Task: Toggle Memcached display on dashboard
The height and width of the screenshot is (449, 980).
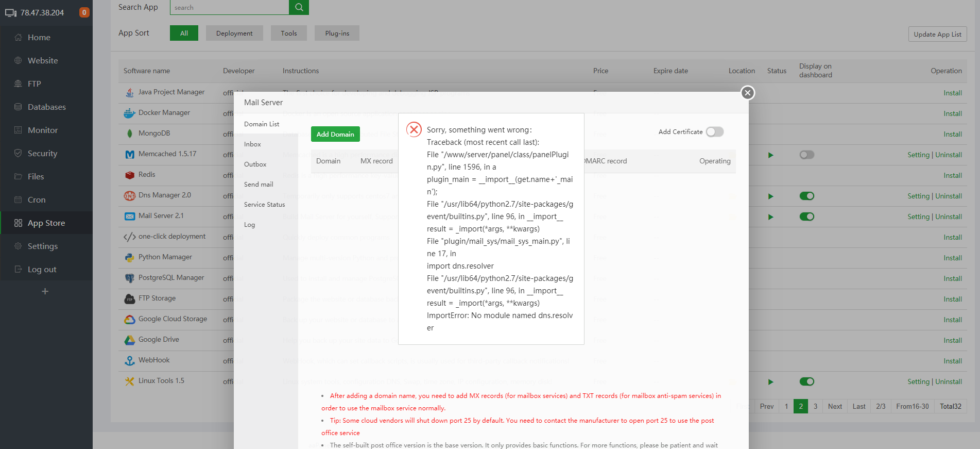Action: [806, 155]
